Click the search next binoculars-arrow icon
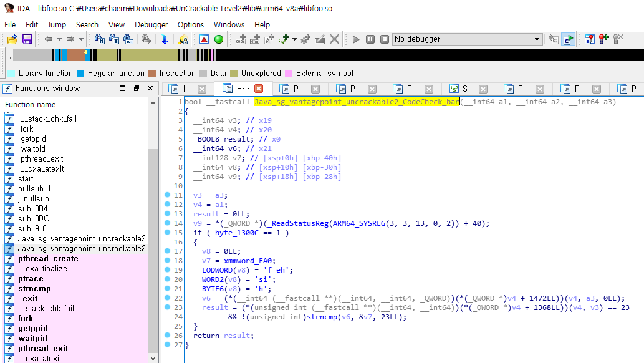The height and width of the screenshot is (363, 644). pos(147,39)
